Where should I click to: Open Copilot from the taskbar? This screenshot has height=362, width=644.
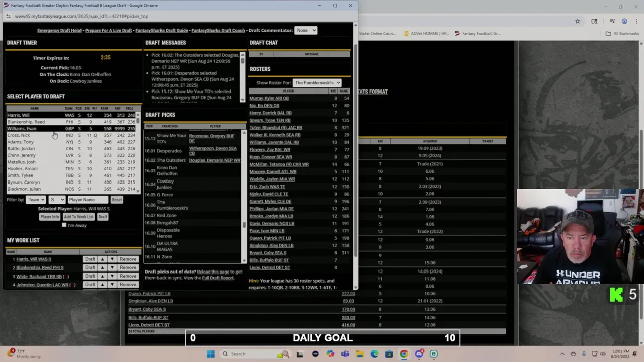330,354
